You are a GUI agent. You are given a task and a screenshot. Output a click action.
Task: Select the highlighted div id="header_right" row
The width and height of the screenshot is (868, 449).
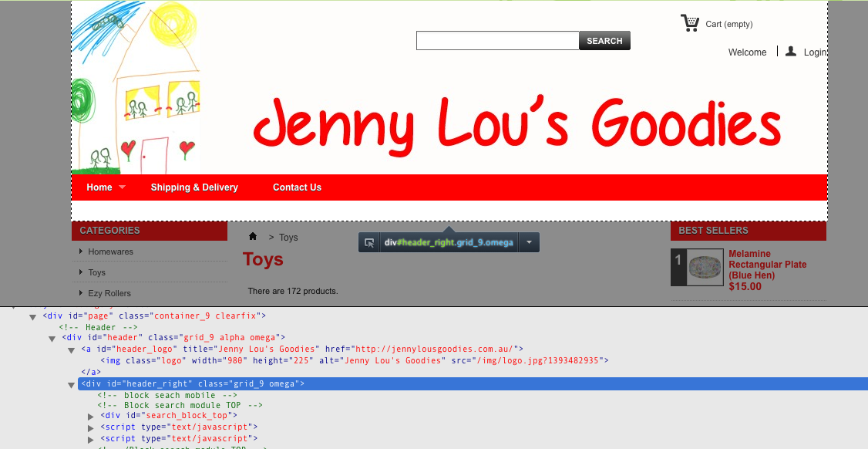pyautogui.click(x=473, y=383)
